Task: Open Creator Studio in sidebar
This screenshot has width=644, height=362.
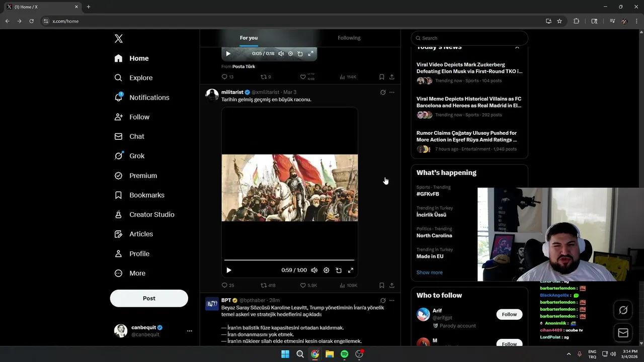Action: click(144, 215)
